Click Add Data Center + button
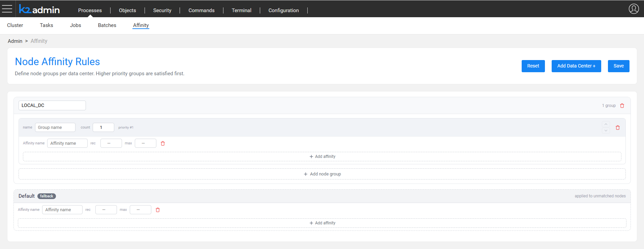644x249 pixels. pos(576,66)
